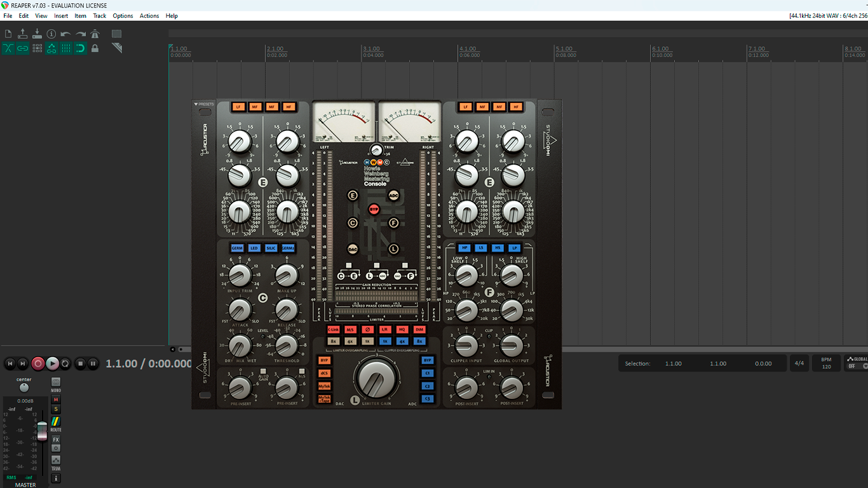This screenshot has height=488, width=868.
Task: Open the Track menu
Action: 100,16
